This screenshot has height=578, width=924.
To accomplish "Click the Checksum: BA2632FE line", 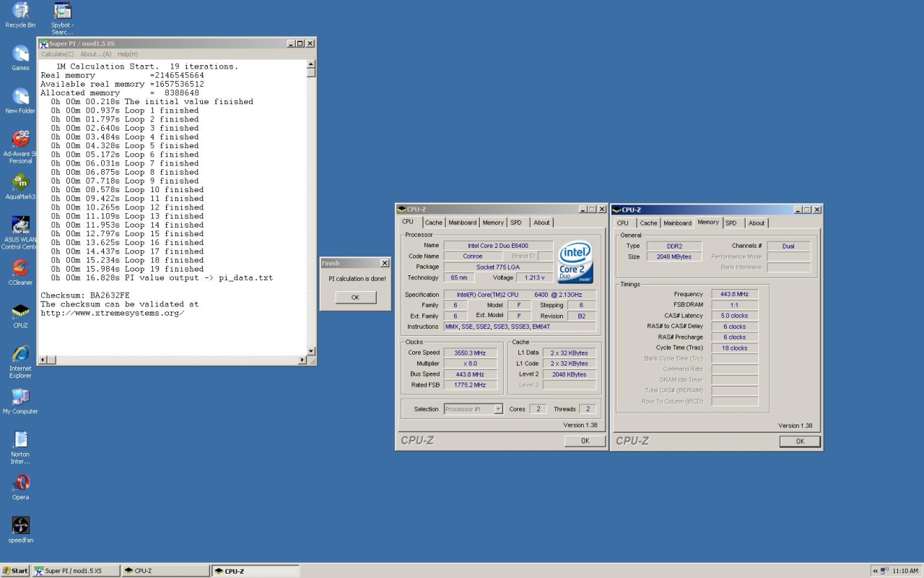I will click(85, 296).
